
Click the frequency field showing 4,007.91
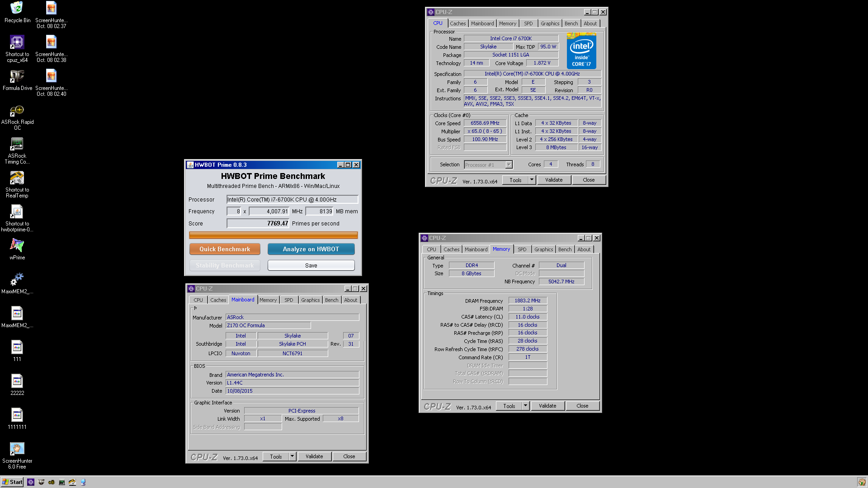click(269, 211)
